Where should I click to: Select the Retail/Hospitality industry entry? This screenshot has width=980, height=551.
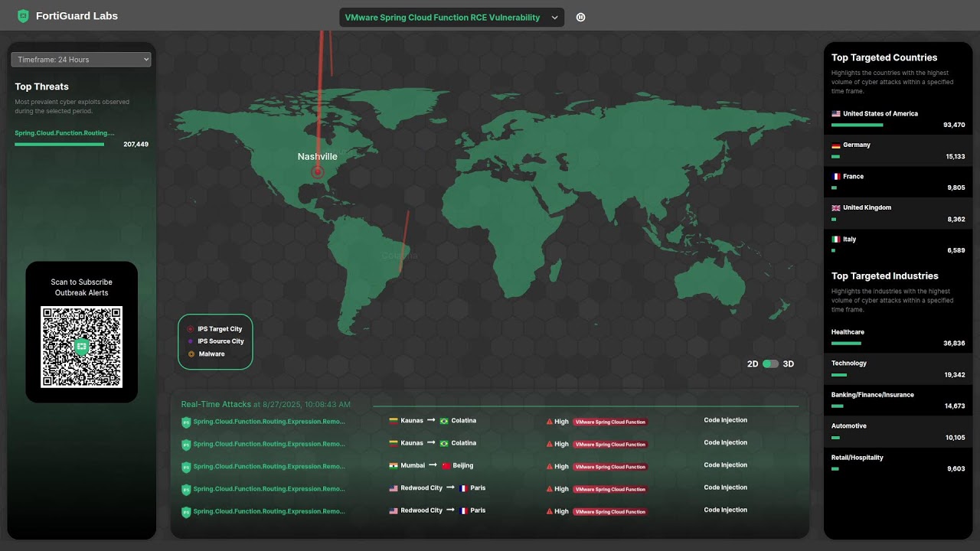click(x=898, y=463)
